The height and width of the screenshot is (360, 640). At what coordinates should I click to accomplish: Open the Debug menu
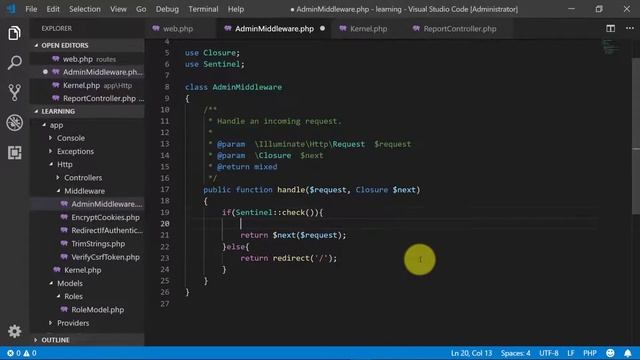tap(167, 9)
